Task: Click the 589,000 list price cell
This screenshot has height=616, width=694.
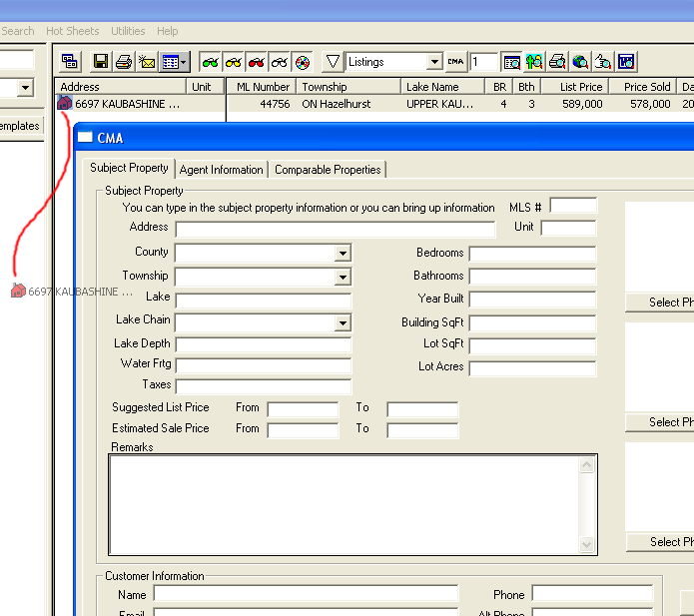Action: [x=582, y=104]
